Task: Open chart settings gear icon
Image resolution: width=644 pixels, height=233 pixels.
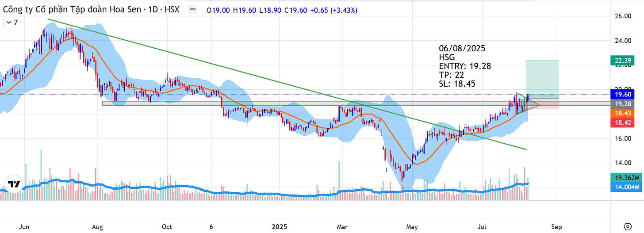Action: click(627, 226)
